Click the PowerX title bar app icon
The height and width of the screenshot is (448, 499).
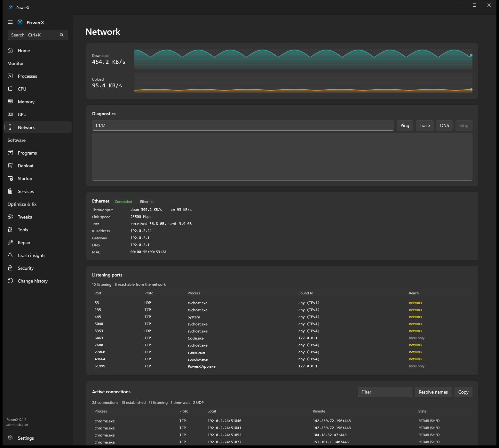(x=11, y=7)
